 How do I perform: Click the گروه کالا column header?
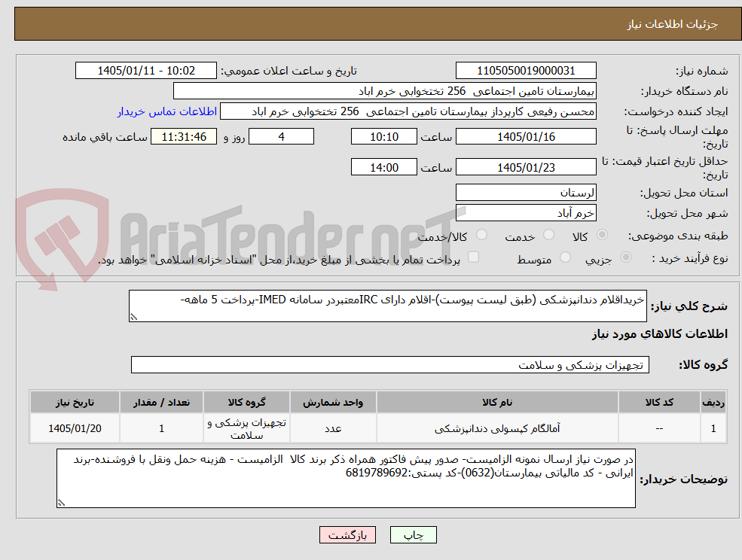(246, 403)
